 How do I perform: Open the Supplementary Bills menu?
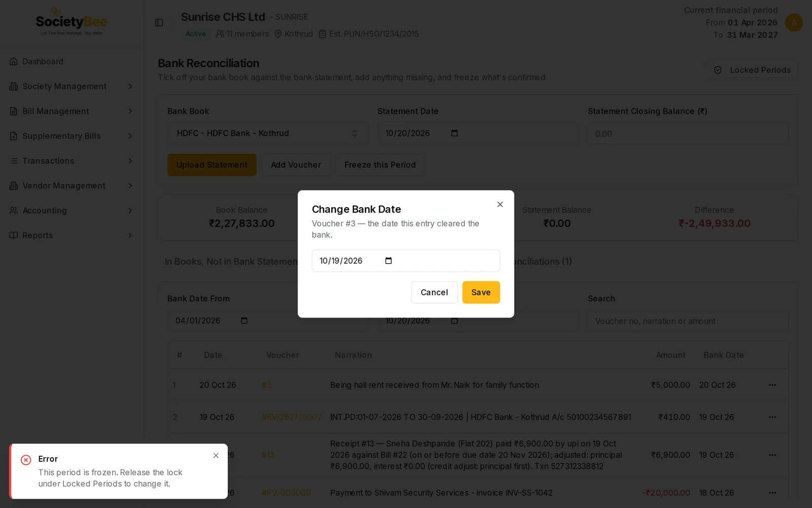tap(71, 136)
